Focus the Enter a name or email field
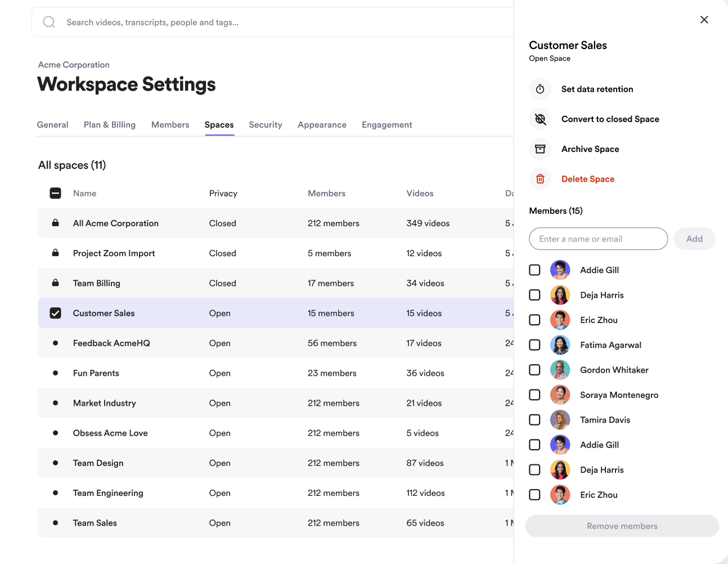 [x=598, y=239]
